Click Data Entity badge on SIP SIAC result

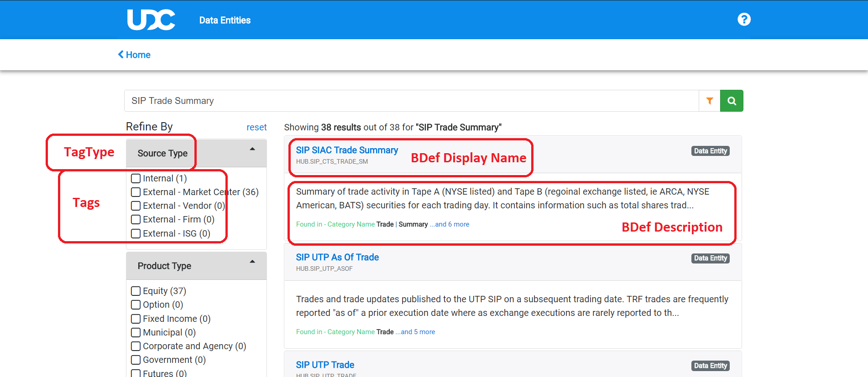[710, 151]
